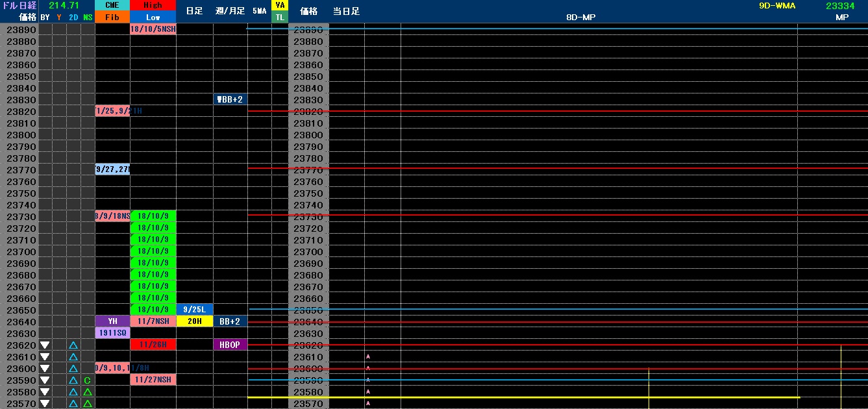Select the BB+2 cell in row 23640
The image size is (868, 409).
pyautogui.click(x=230, y=321)
